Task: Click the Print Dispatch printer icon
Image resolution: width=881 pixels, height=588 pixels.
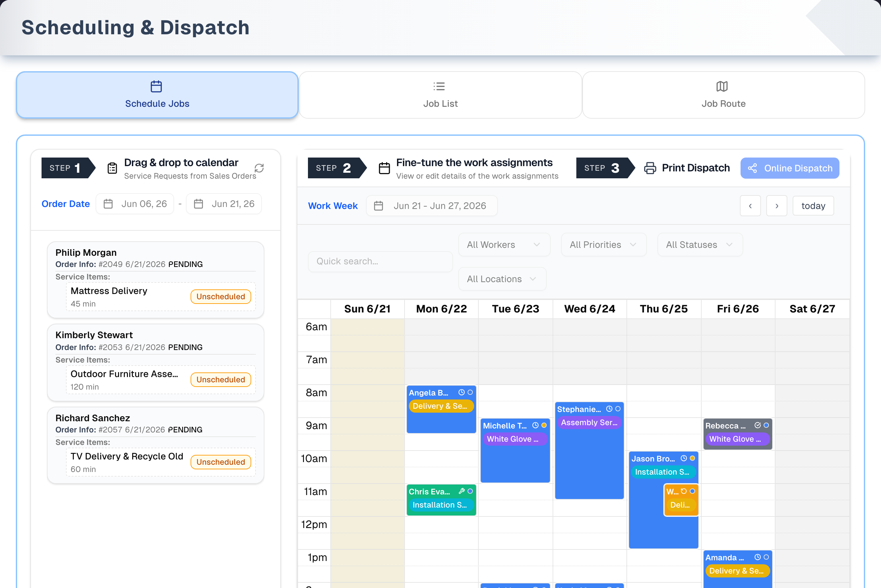Action: [x=650, y=168]
